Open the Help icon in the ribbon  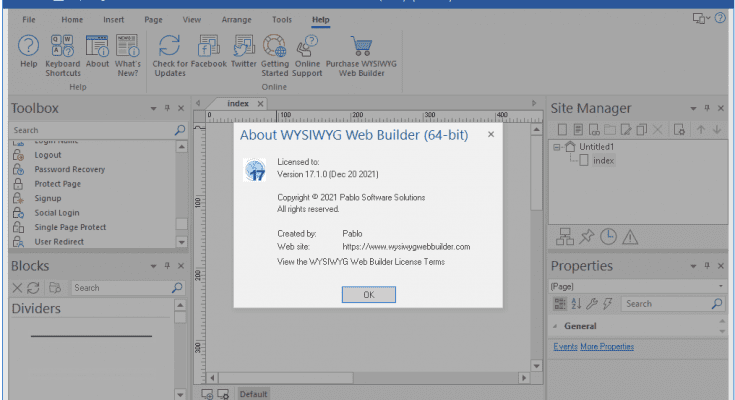(28, 52)
